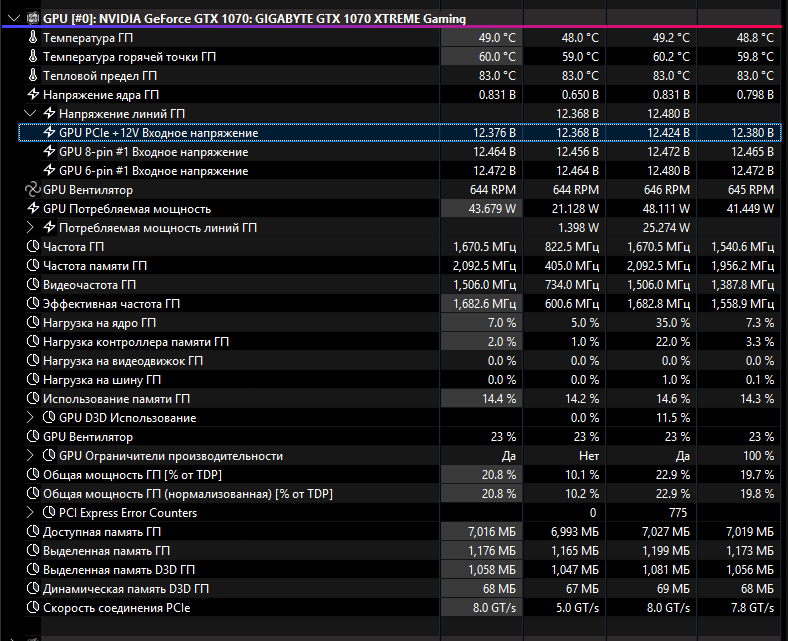Click the Нет value in minimum column of Ограничители

click(x=589, y=456)
